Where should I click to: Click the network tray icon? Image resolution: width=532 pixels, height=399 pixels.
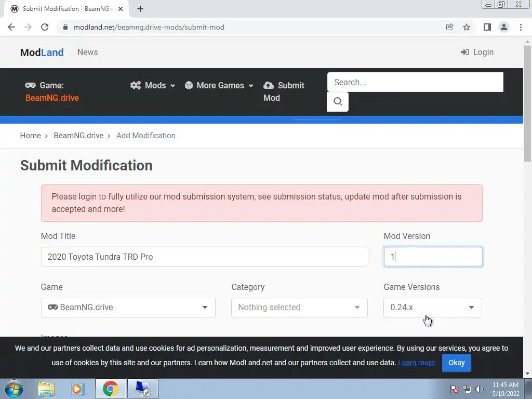point(467,389)
